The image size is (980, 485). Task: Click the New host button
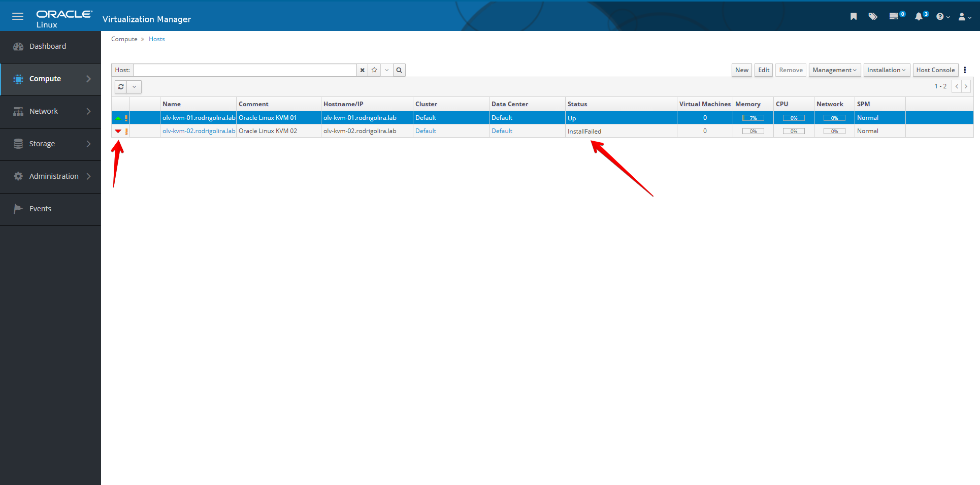(741, 70)
